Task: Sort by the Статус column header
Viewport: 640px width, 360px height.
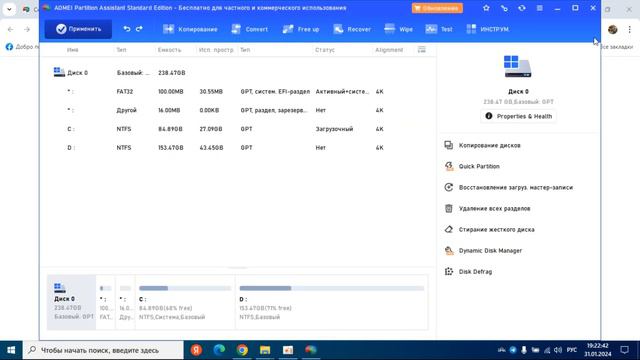Action: point(325,50)
